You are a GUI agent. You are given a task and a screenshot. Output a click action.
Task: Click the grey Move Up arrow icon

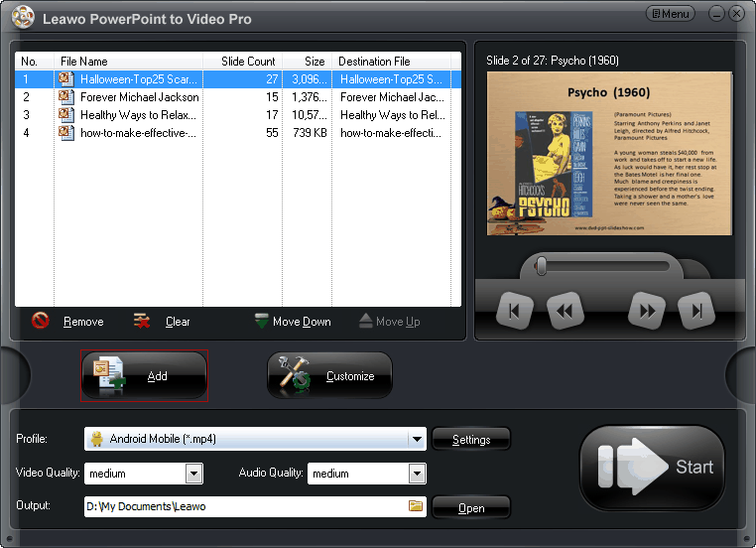coord(366,321)
